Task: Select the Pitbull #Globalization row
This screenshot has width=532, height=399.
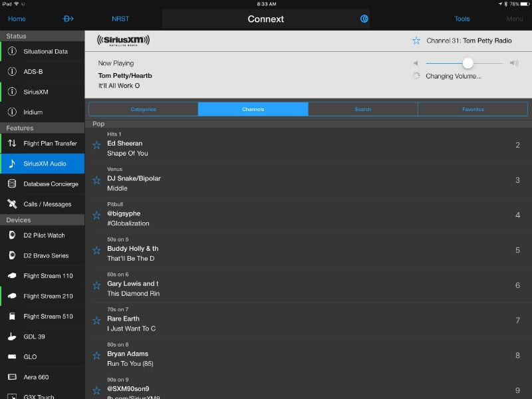Action: coord(308,215)
